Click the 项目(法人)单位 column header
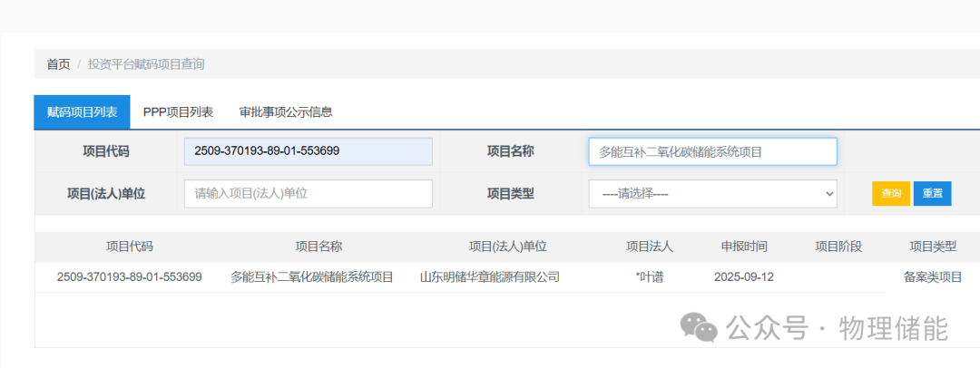The width and height of the screenshot is (980, 368). (x=508, y=247)
